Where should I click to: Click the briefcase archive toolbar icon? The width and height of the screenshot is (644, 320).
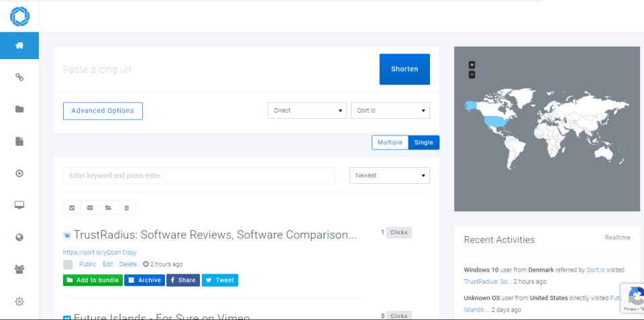pyautogui.click(x=90, y=208)
